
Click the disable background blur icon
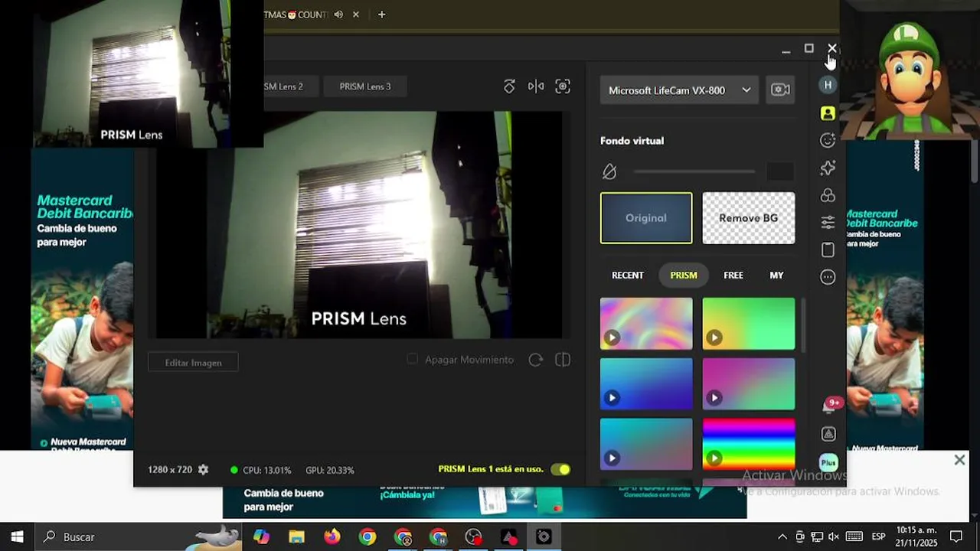(609, 171)
